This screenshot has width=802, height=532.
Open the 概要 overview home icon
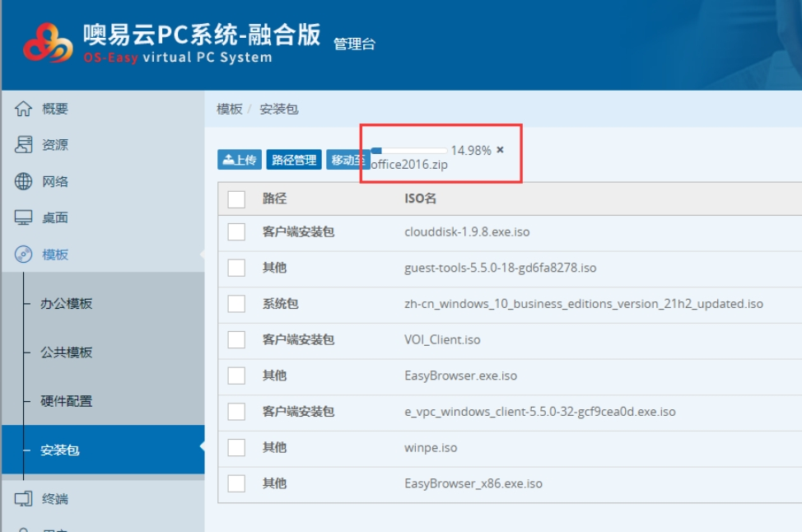click(24, 109)
